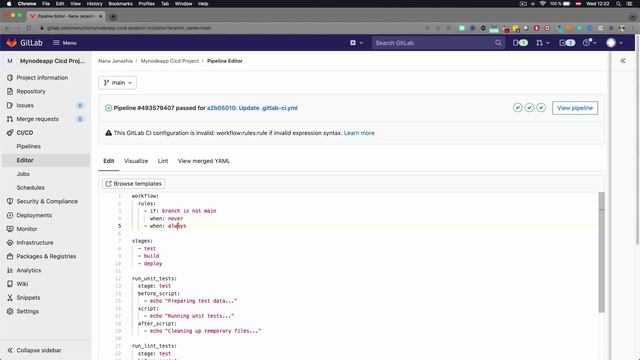
Task: Click the Wiki sidebar icon
Action: (x=10, y=284)
